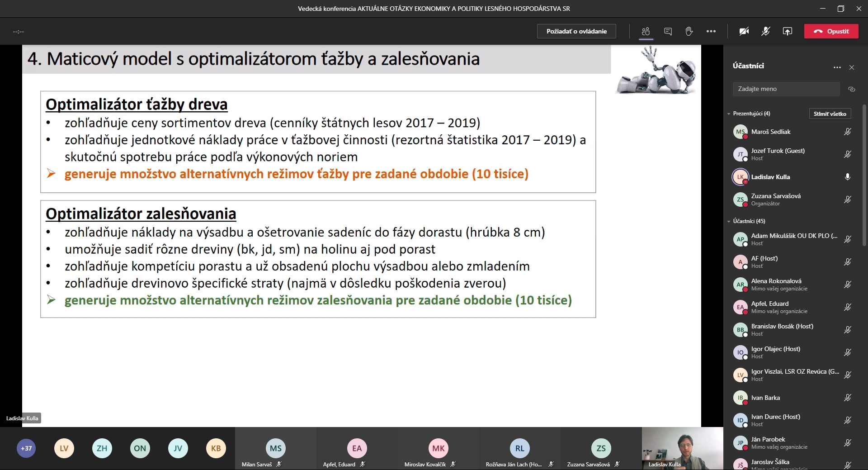Viewport: 868px width, 470px height.
Task: Raise your hand in the meeting
Action: pos(689,31)
